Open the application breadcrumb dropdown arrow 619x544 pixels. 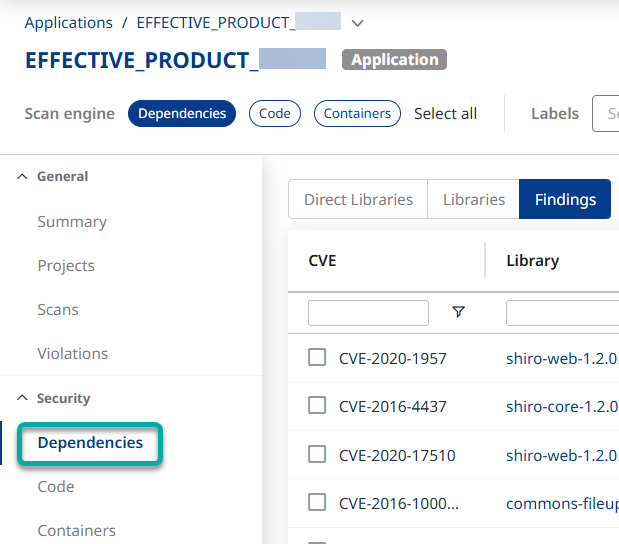tap(358, 23)
